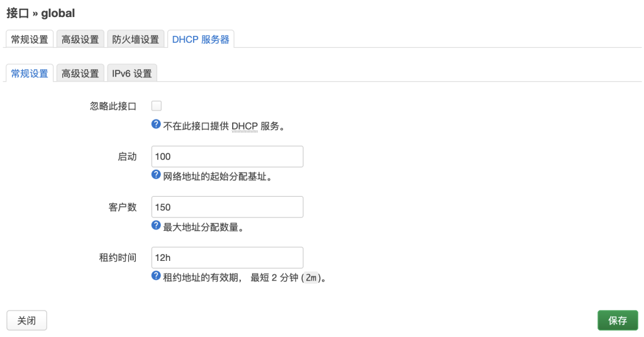Toggle the 忽略此接口 checkbox
644x337 pixels.
pos(157,106)
